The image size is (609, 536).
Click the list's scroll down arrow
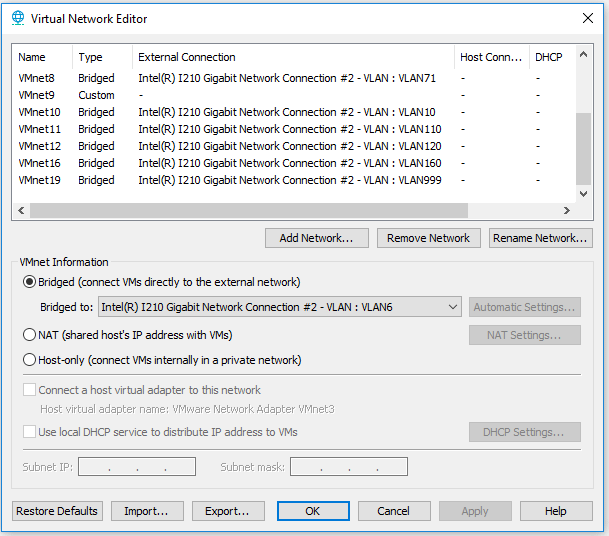click(583, 193)
